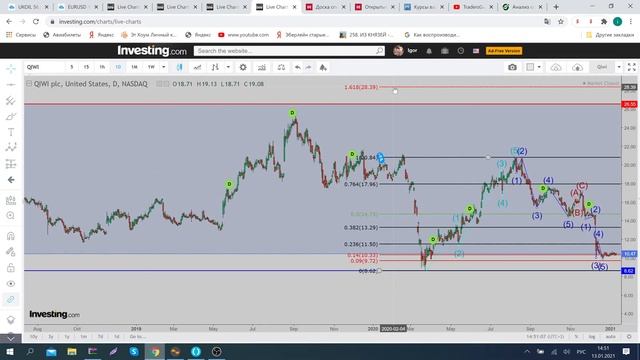Open the portfolio briefcase icon
640x360 pixels.
click(x=445, y=51)
